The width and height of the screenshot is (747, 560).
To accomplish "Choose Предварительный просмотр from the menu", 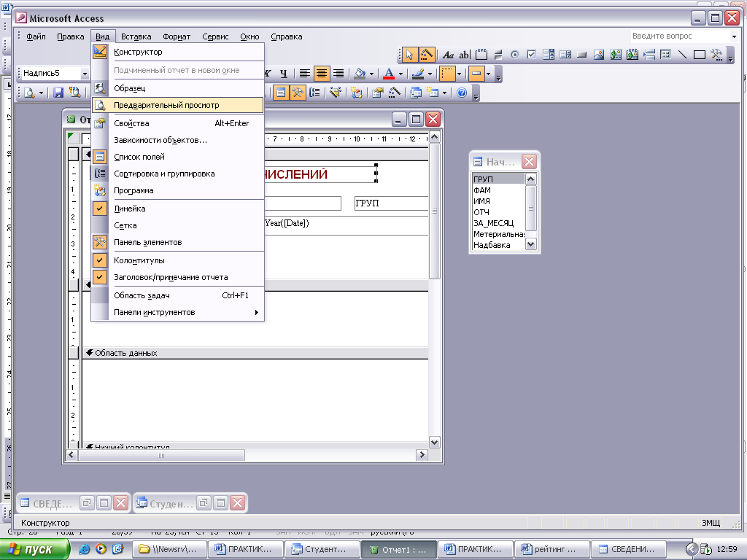I will click(x=177, y=105).
